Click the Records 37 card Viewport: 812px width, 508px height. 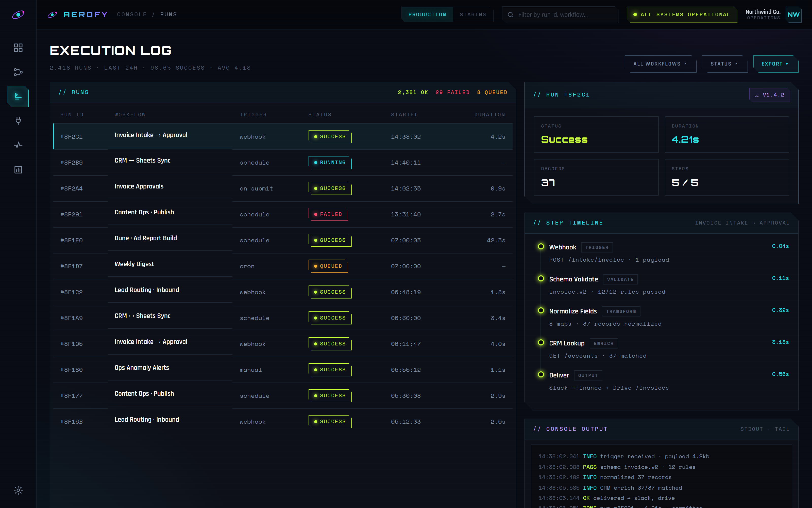click(596, 177)
